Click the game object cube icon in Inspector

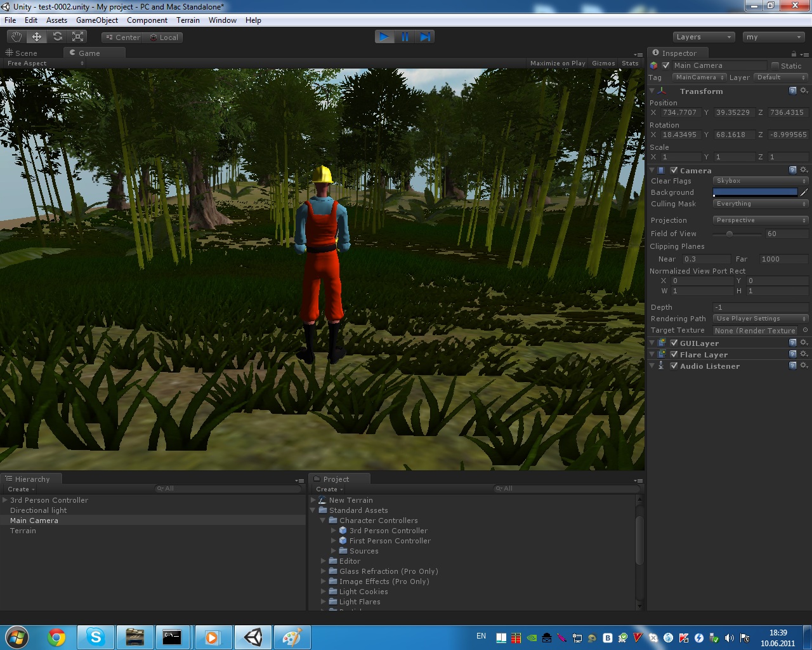click(x=654, y=65)
